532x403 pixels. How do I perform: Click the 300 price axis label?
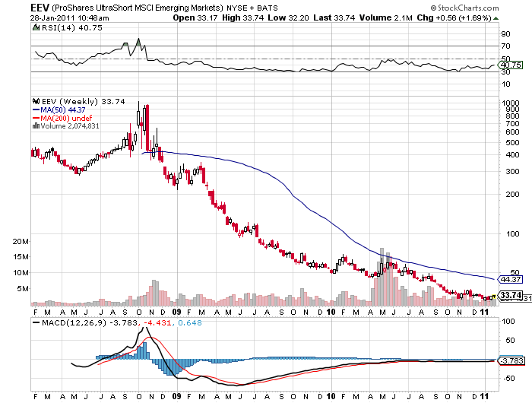click(x=512, y=171)
